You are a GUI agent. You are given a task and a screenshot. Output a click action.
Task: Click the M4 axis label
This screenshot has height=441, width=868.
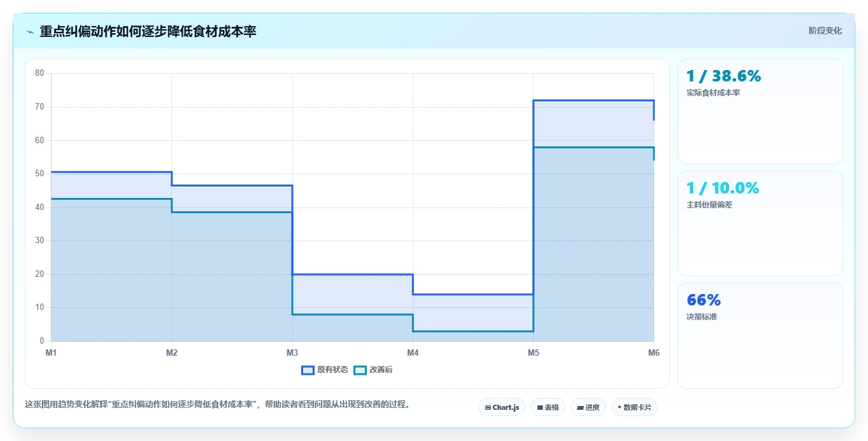[413, 353]
